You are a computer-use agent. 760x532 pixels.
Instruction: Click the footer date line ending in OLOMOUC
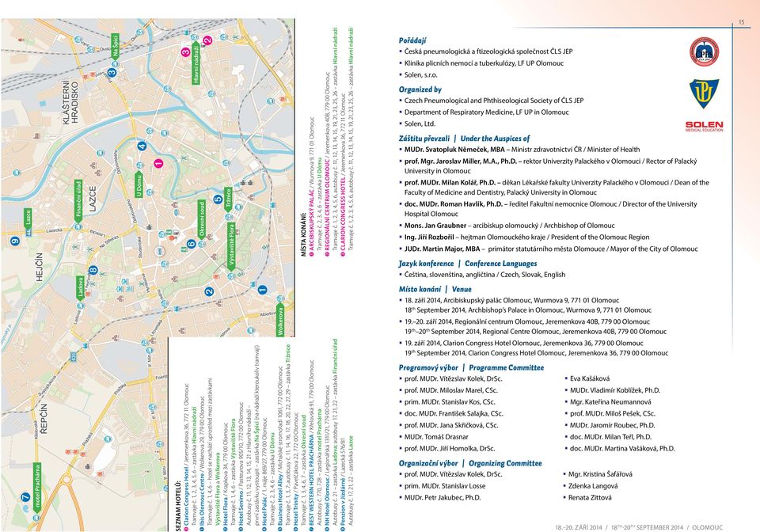tap(639, 527)
